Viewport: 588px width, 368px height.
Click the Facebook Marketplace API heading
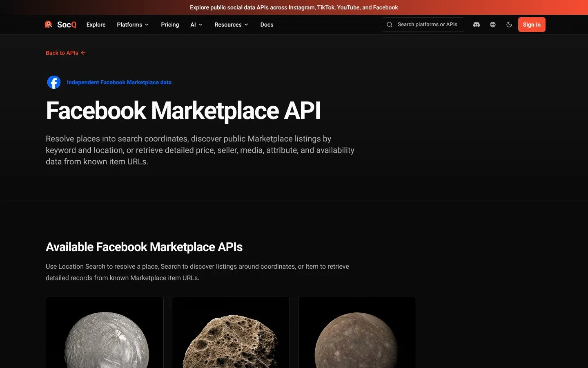tap(183, 111)
